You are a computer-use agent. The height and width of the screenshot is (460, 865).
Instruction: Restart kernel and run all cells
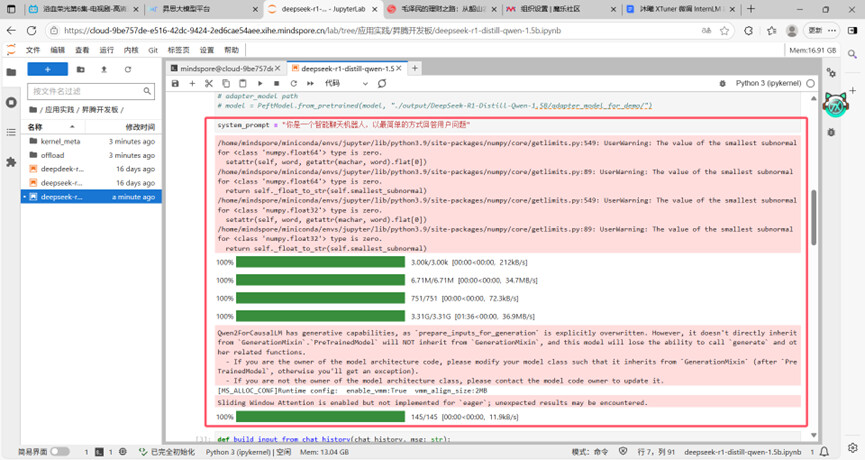[310, 84]
